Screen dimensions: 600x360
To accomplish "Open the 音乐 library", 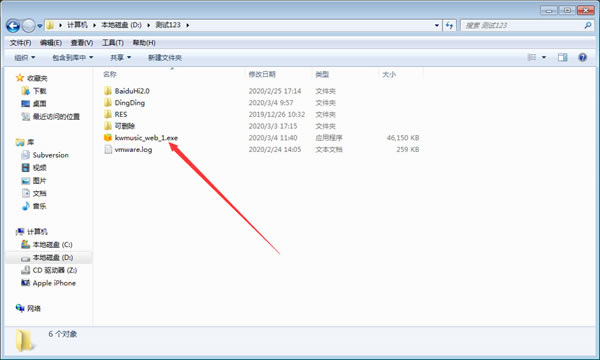I will coord(39,206).
